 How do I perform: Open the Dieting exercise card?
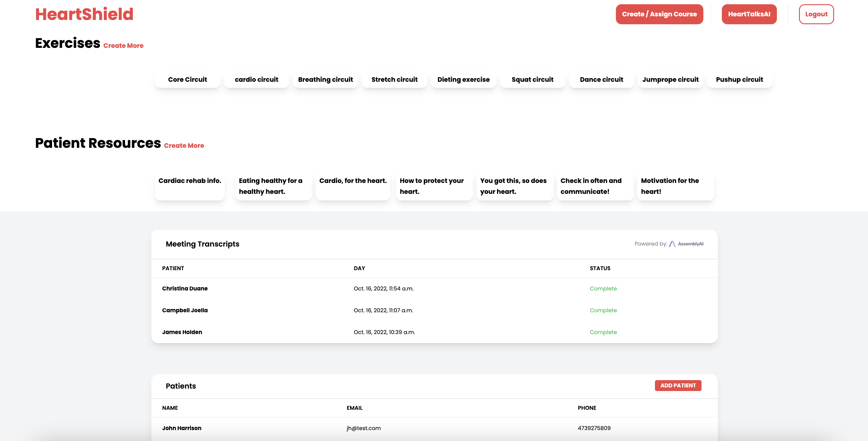(463, 80)
